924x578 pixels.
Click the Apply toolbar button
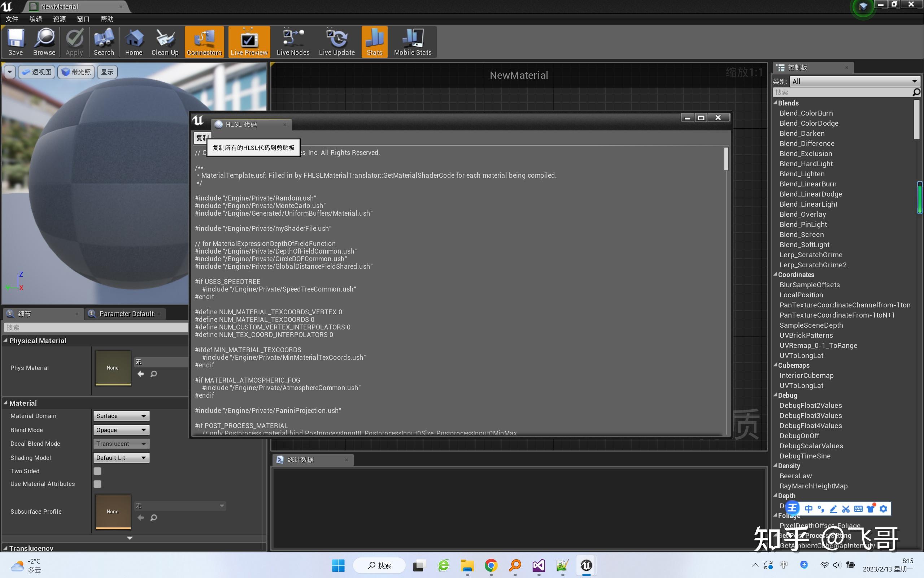pos(74,42)
